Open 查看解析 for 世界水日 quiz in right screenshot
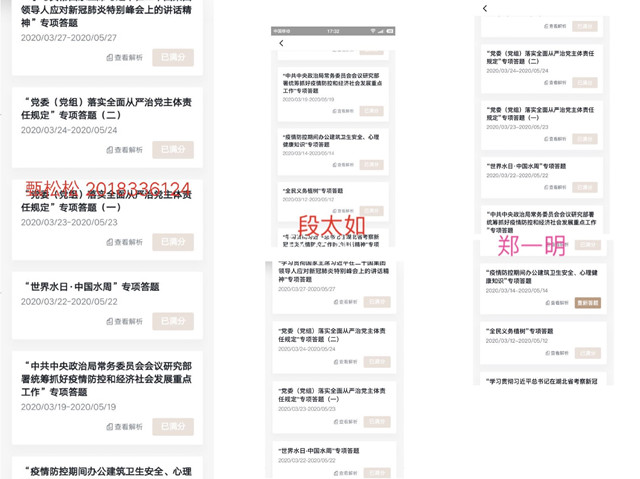Viewport: 640px width, 479px height. (555, 187)
